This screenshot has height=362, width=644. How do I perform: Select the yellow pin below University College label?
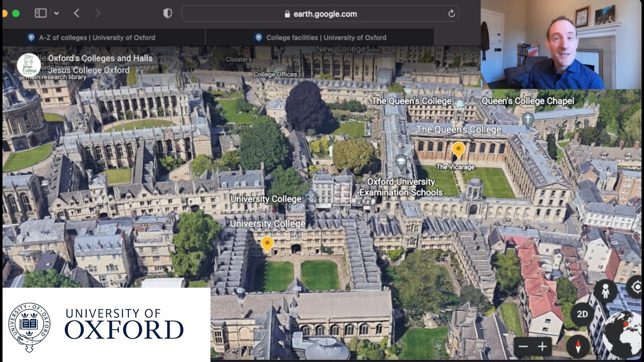pos(267,244)
